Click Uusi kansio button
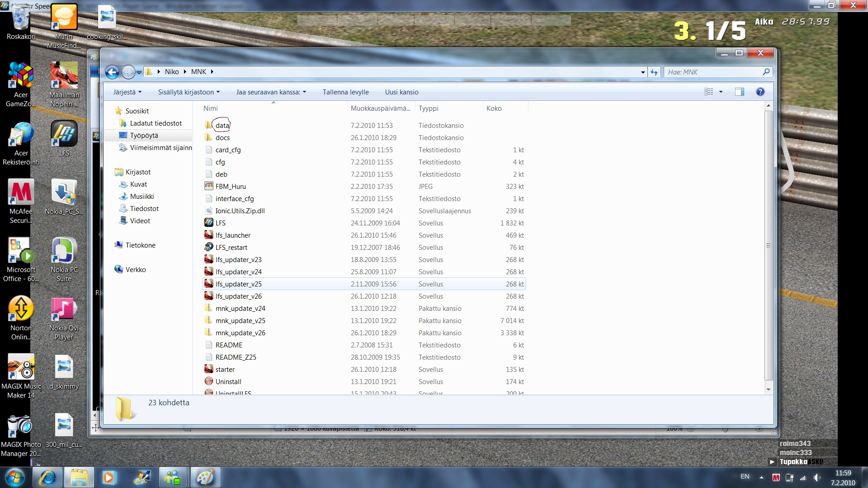This screenshot has height=488, width=868. 401,92
